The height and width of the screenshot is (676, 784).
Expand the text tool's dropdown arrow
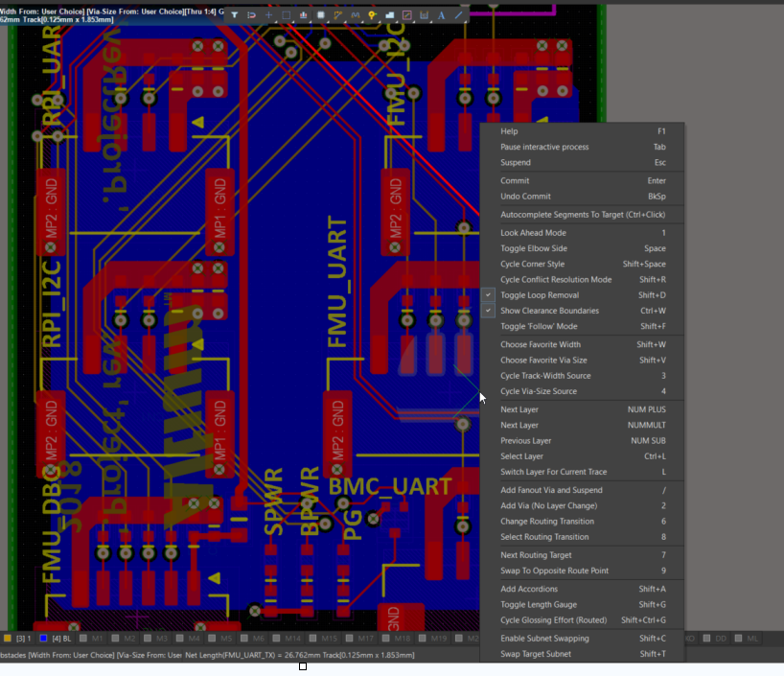448,22
